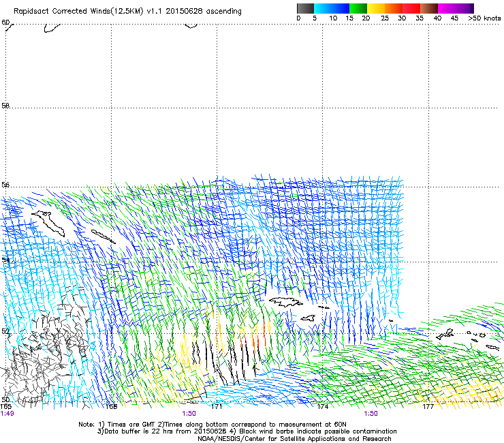
Task: Click the longitude label "171"
Action: coord(217,407)
